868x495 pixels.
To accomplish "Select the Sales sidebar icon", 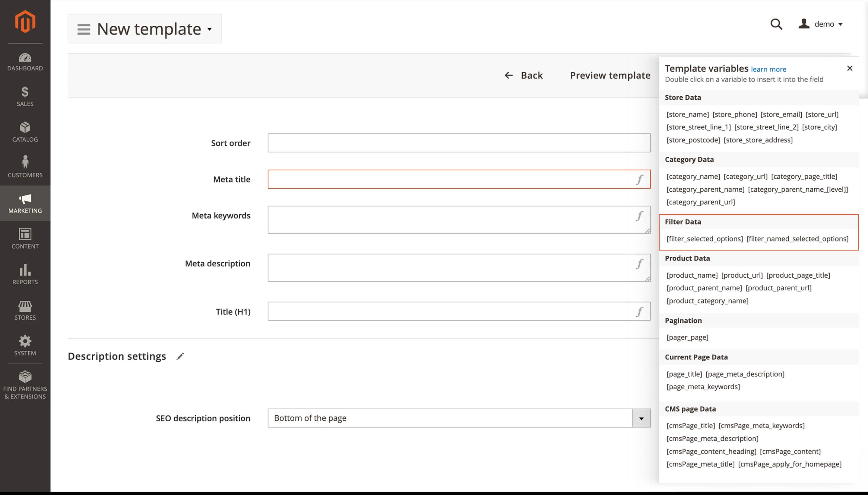I will point(25,96).
